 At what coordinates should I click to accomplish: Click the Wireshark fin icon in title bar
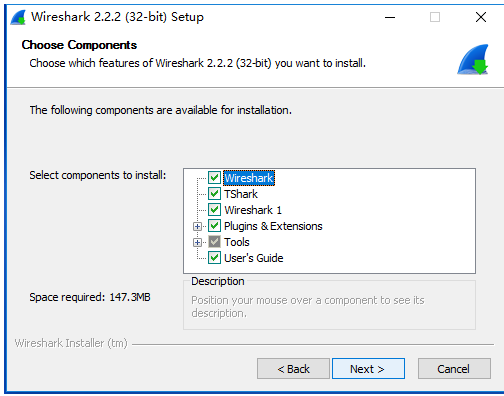(x=18, y=17)
